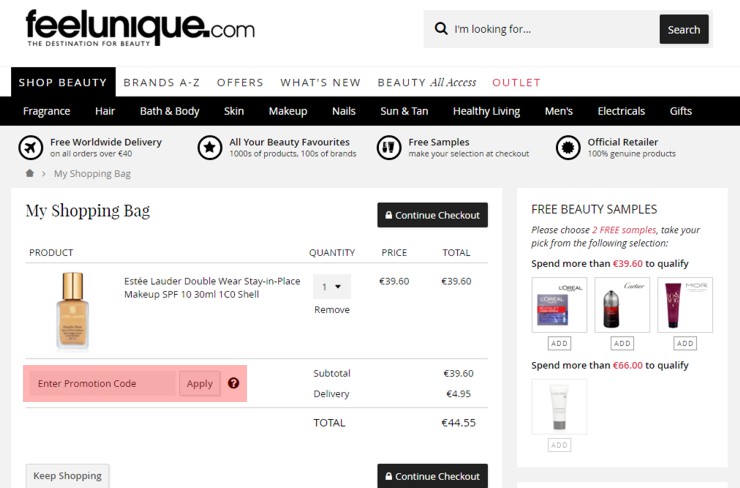Click the My Shopping Bag breadcrumb

(x=92, y=174)
